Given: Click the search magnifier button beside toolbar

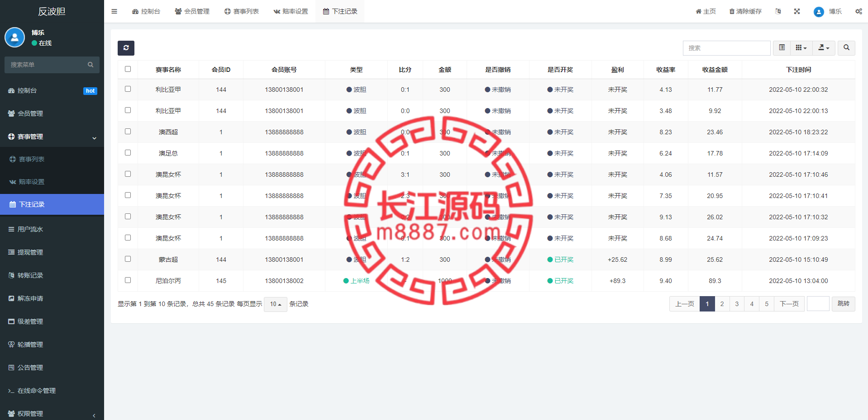Looking at the screenshot, I should pos(846,47).
